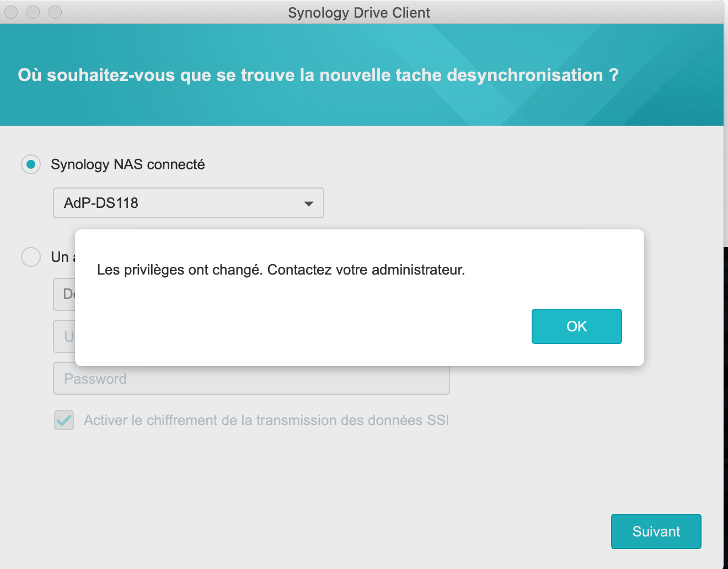Screen dimensions: 728x569
Task: Maximize the Synology Drive Client window
Action: pos(55,12)
